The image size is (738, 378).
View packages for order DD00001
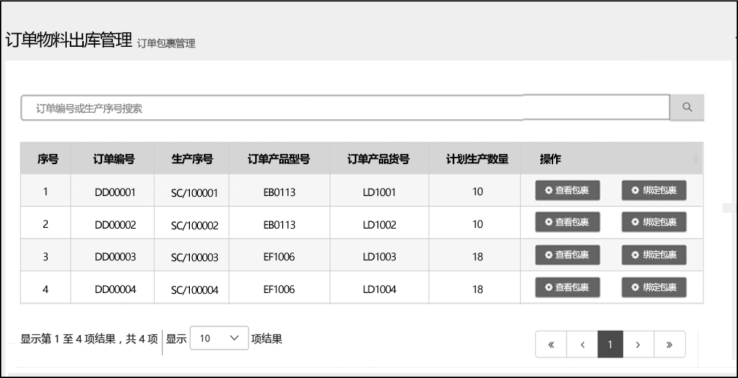[x=567, y=190]
